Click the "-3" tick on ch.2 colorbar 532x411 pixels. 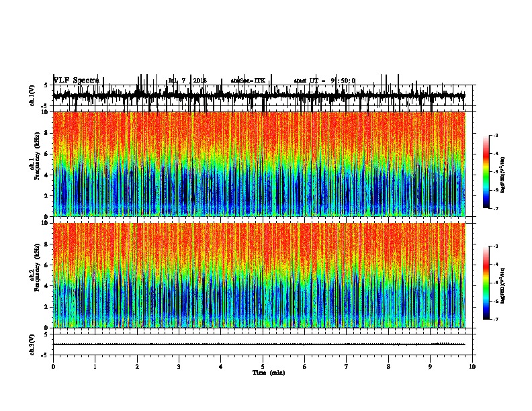click(x=496, y=246)
